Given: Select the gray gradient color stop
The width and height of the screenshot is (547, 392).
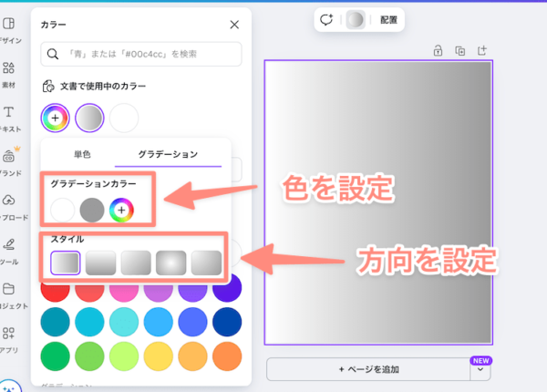Looking at the screenshot, I should point(92,210).
